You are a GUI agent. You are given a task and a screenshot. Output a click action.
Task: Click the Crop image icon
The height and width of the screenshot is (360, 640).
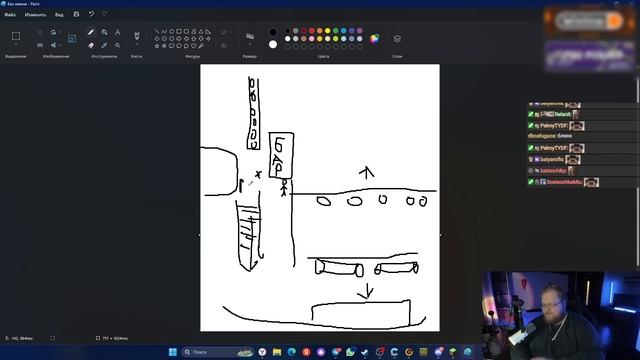tap(40, 32)
